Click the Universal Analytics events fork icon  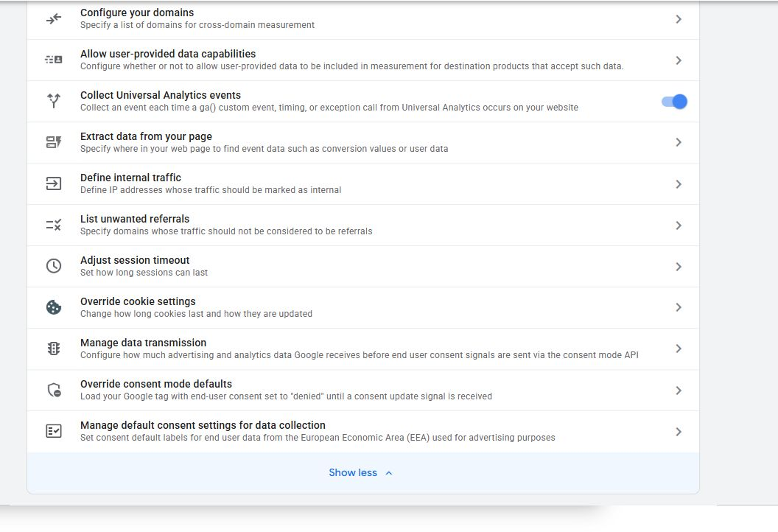tap(54, 101)
